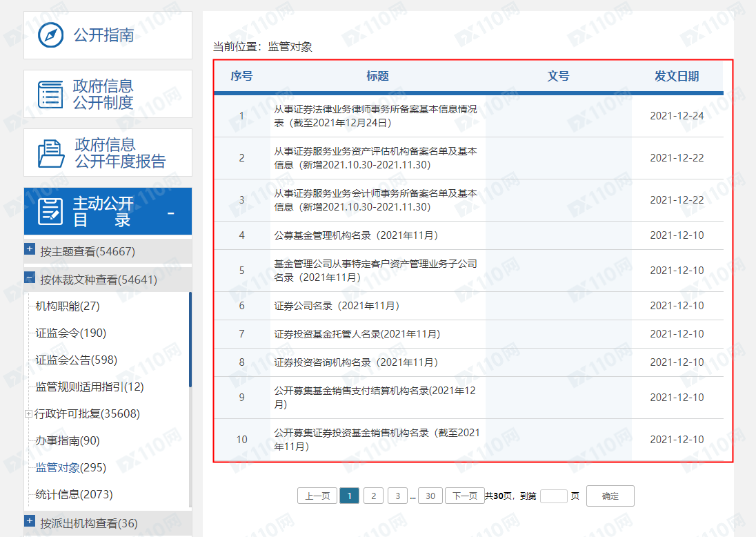
Task: Click the folder document icon beside 政府信息公开年度报告
Action: pos(51,153)
